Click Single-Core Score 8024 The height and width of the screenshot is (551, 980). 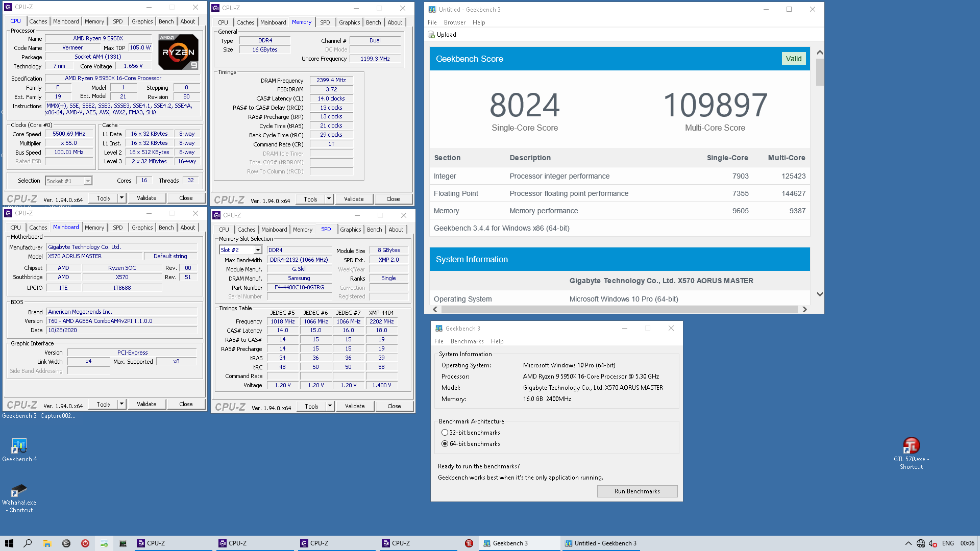(x=525, y=105)
